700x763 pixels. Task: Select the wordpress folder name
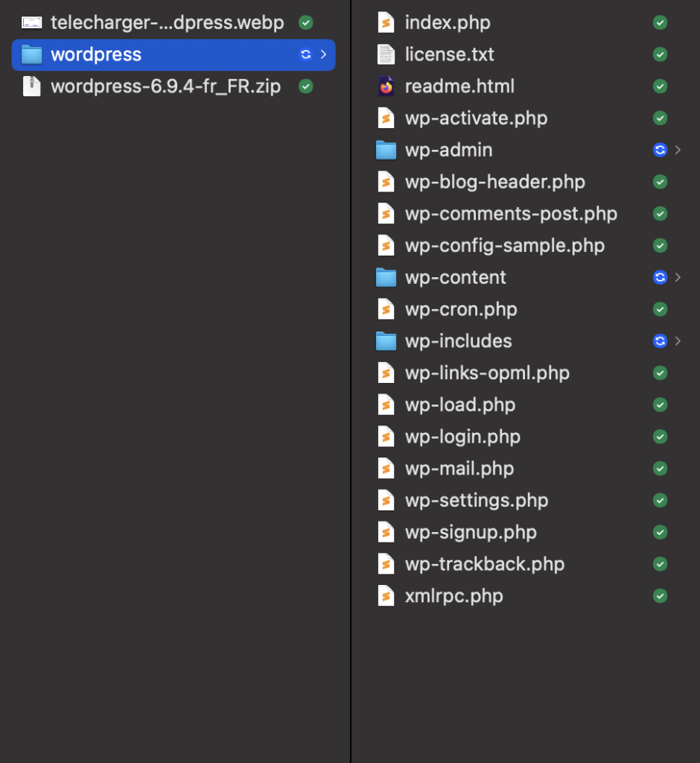(x=96, y=55)
